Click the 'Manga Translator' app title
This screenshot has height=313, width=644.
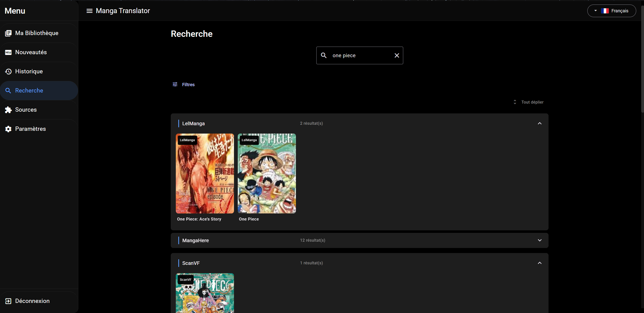(x=123, y=11)
